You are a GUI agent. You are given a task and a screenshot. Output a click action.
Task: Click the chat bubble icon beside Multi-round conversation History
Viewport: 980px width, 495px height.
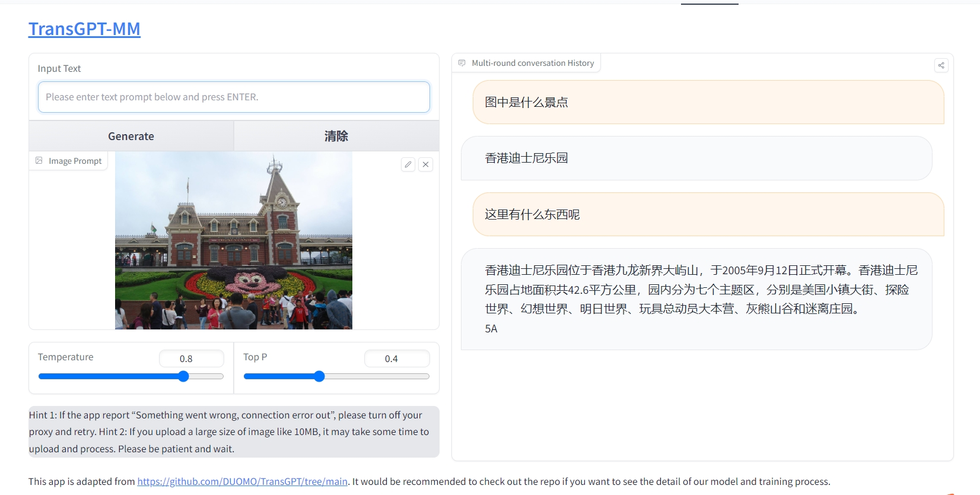(462, 63)
